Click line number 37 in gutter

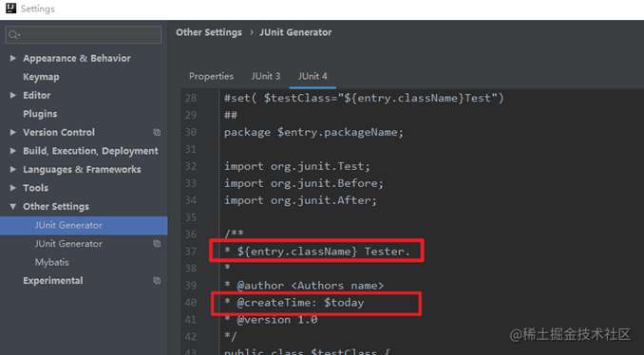[191, 252]
